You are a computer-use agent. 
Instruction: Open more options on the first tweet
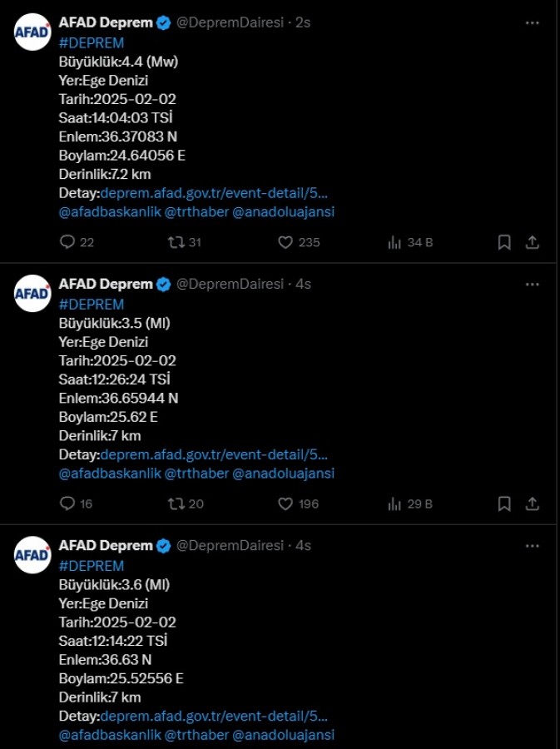point(533,23)
